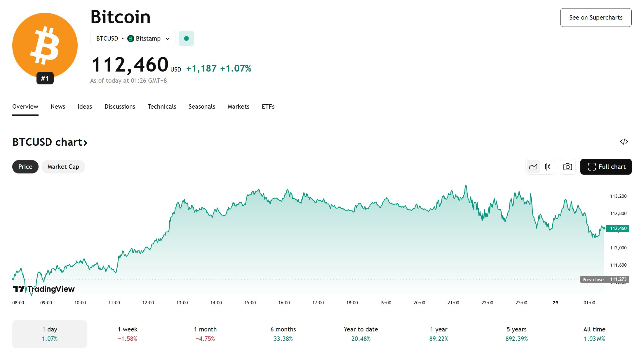Click the See on Supercharts button
644x358 pixels.
point(596,18)
